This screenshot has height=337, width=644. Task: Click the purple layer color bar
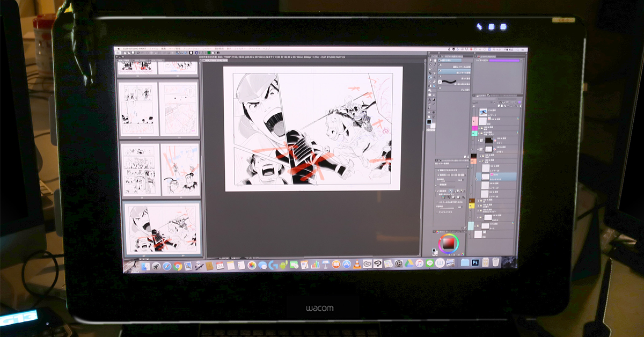pos(504,61)
